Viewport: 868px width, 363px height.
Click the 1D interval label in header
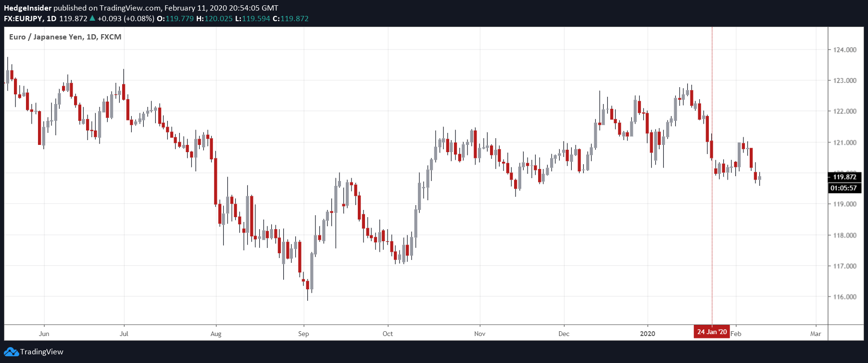[51, 19]
